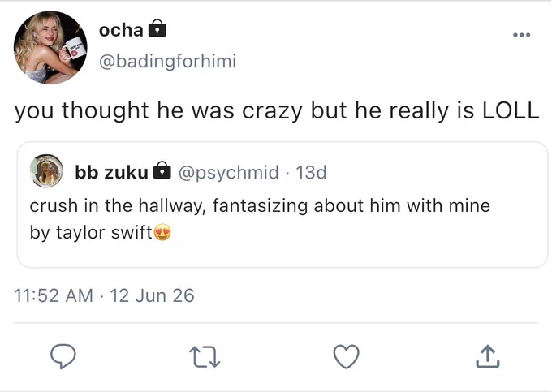Open ocha's profile picture
This screenshot has height=392, width=552.
coord(50,48)
